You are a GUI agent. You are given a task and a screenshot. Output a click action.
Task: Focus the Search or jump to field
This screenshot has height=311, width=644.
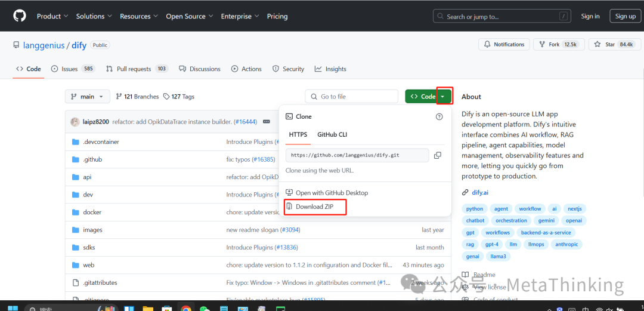(x=502, y=17)
